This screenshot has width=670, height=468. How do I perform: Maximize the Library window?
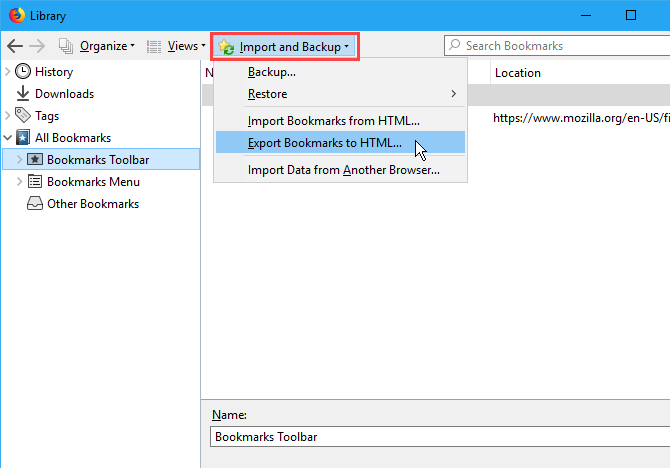coord(631,15)
